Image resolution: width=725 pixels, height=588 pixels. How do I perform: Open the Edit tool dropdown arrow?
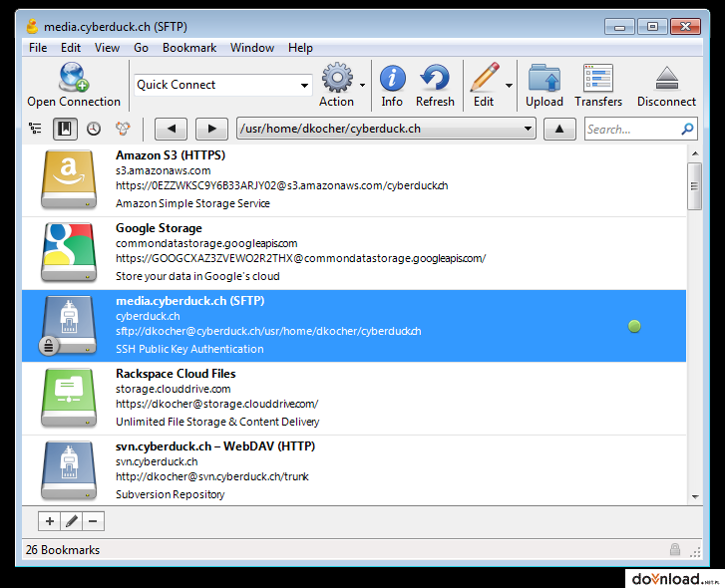tap(509, 85)
